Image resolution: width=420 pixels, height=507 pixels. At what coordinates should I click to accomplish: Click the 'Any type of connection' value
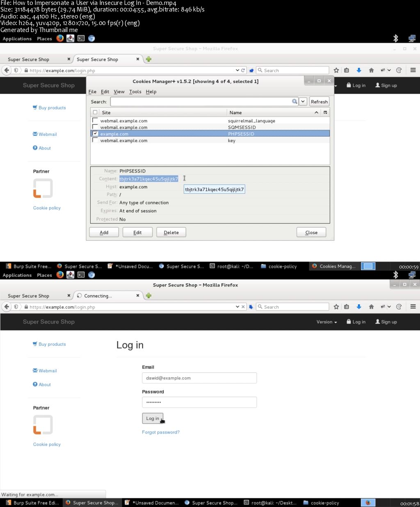pos(144,202)
